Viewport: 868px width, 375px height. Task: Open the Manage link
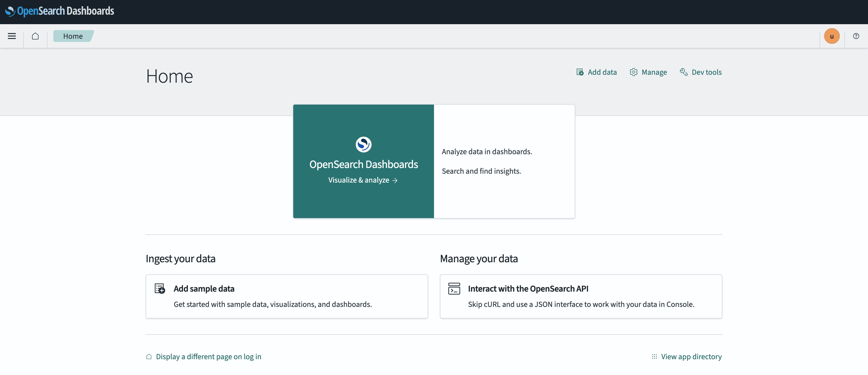648,72
